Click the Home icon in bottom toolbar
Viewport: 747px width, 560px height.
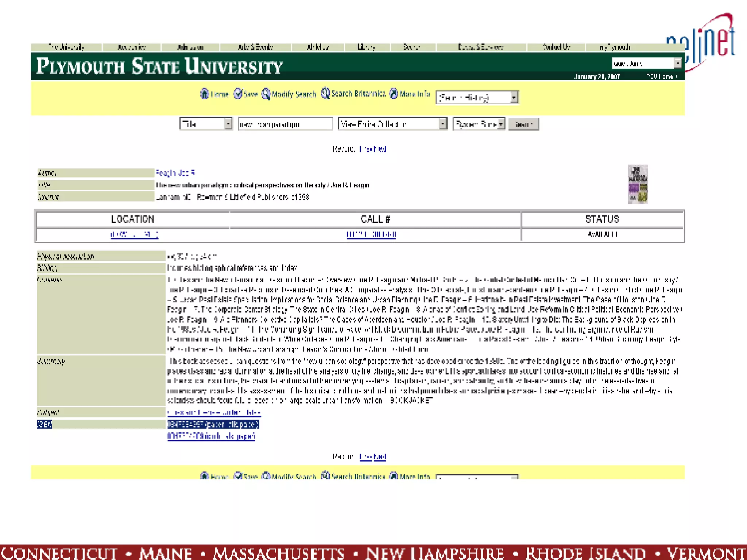click(205, 476)
